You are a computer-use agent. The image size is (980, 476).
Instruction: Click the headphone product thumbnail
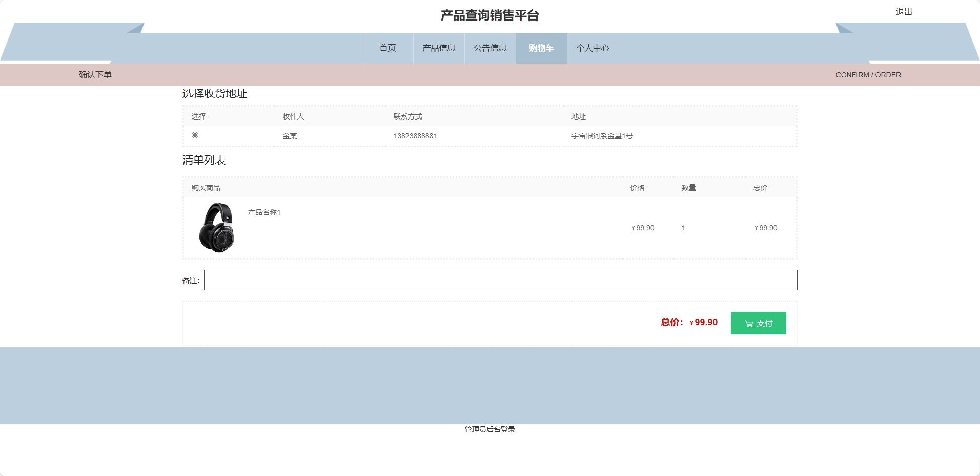[x=217, y=227]
